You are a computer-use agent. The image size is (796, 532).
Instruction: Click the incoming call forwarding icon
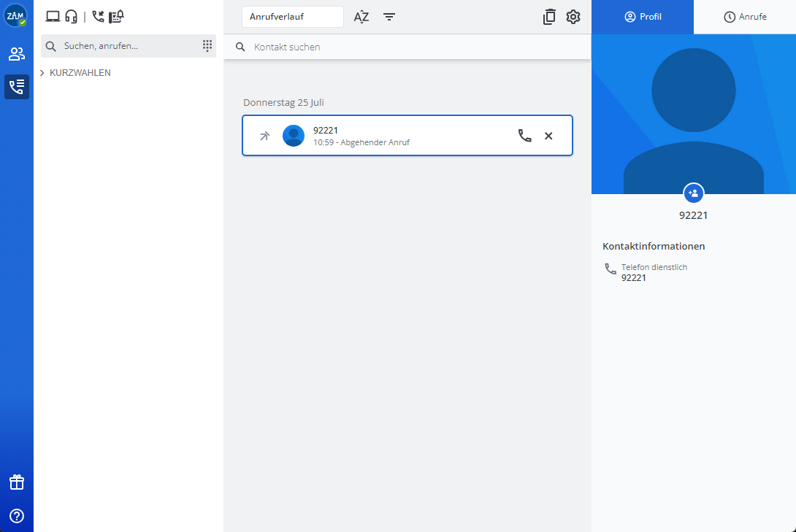(98, 16)
